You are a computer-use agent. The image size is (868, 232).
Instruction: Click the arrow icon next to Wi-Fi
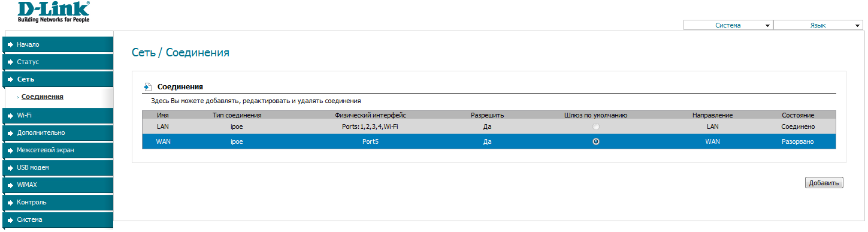point(10,115)
